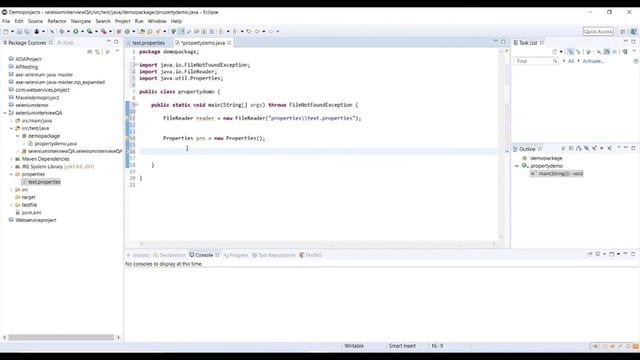Viewport: 640px width, 360px height.
Task: Click the editor vertical scrollbar
Action: (x=502, y=143)
